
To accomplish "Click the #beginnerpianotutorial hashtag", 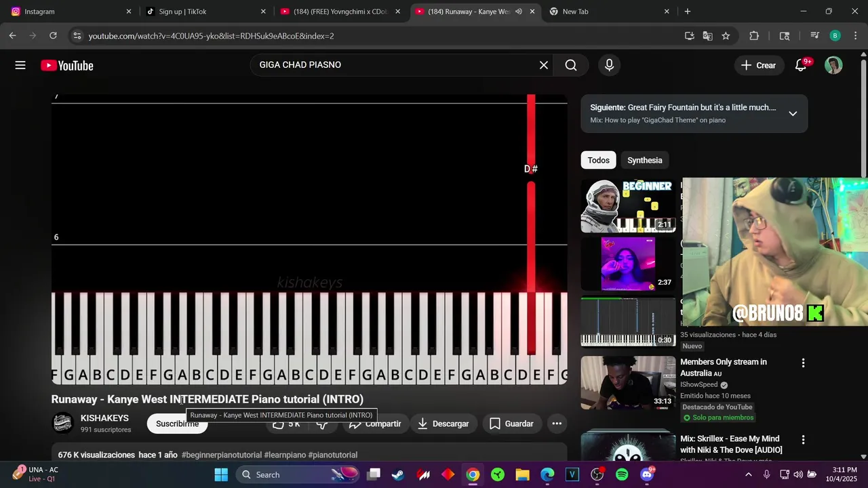I will click(221, 455).
